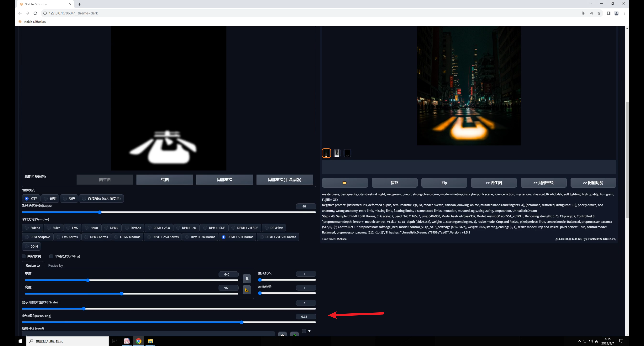
Task: Enable the 平铺/分块 (Tiling) checkbox
Action: tap(51, 256)
